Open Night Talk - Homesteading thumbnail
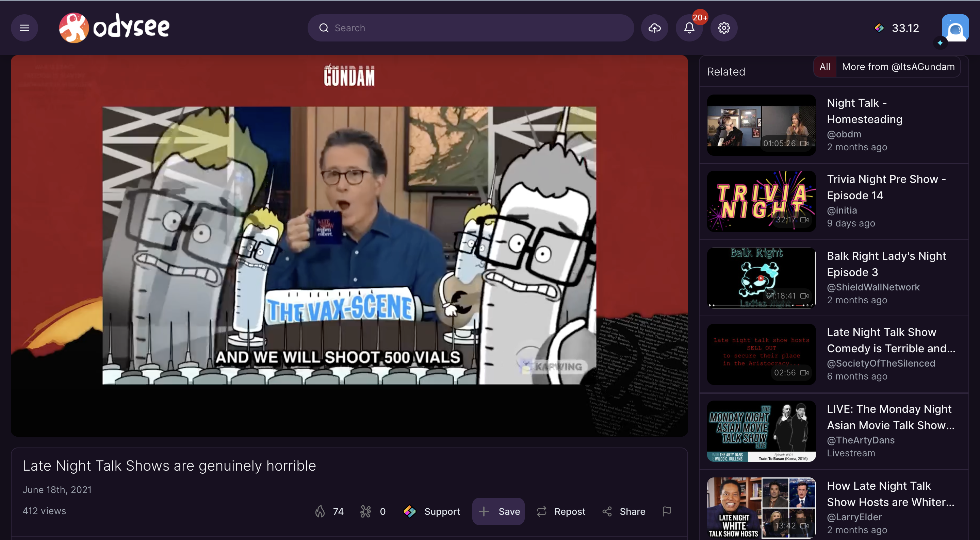The height and width of the screenshot is (540, 980). coord(761,125)
